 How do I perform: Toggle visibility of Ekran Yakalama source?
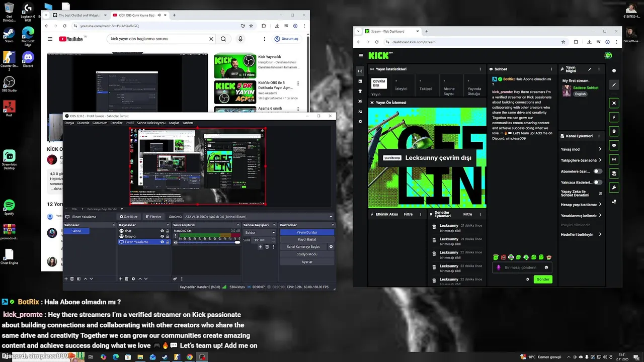coord(162,242)
